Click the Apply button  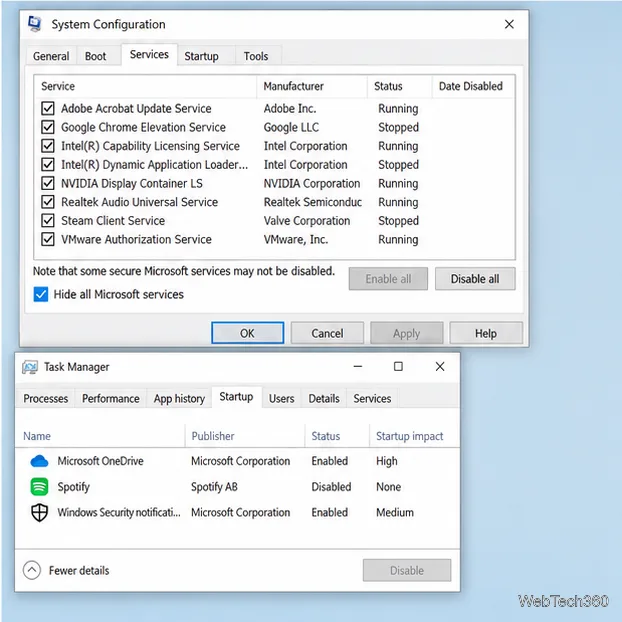407,333
